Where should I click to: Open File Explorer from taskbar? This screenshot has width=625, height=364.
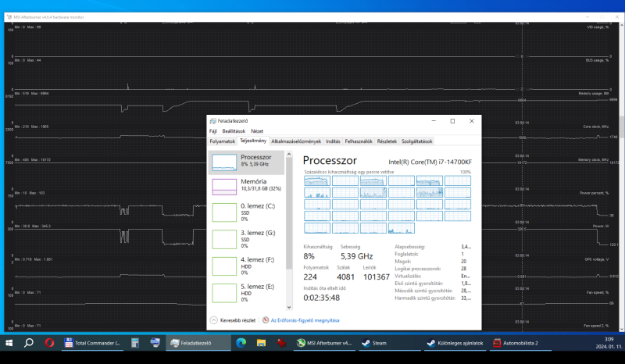(x=261, y=343)
